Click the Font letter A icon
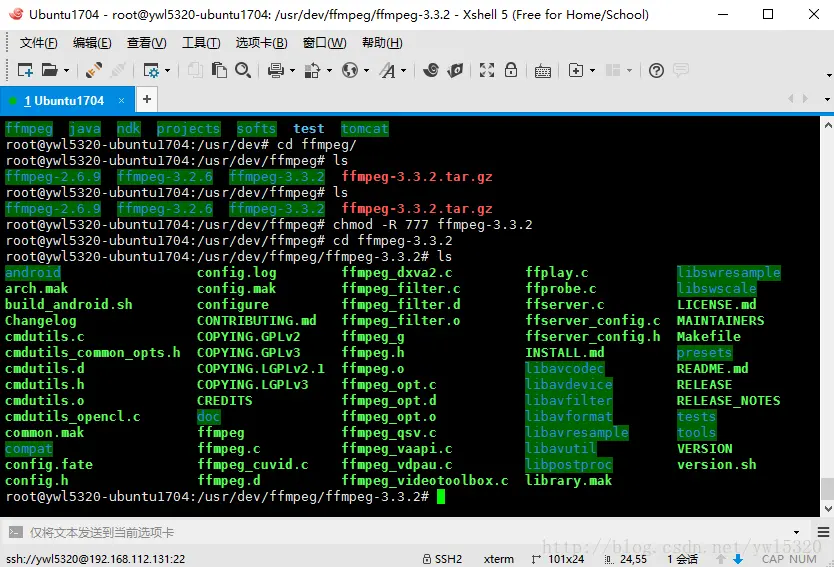Viewport: 834px width, 567px height. tap(387, 70)
